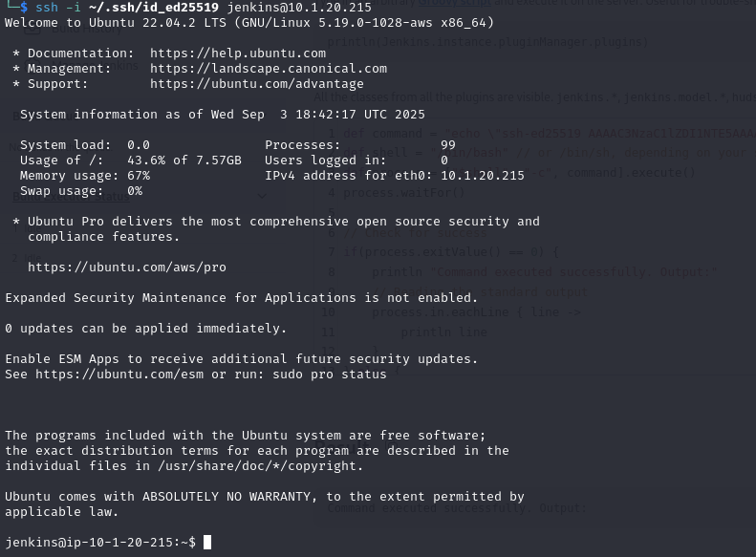Click the prompt dollar sign on first line
Screen dimensions: 756x557
pos(24,8)
